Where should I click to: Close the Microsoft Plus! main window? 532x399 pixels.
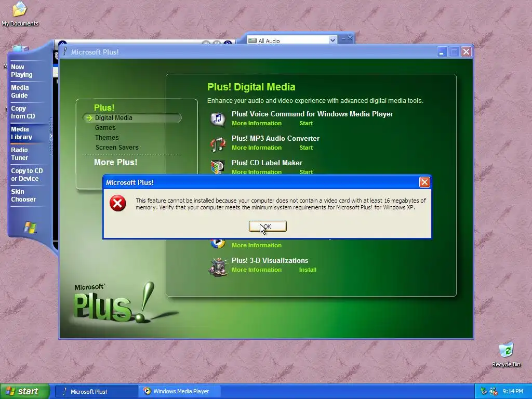[x=466, y=52]
